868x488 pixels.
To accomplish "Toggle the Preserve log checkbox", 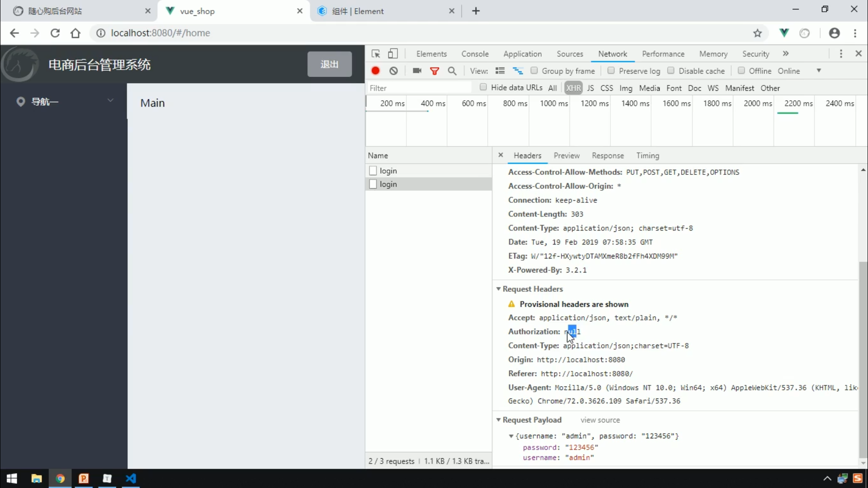I will 610,70.
